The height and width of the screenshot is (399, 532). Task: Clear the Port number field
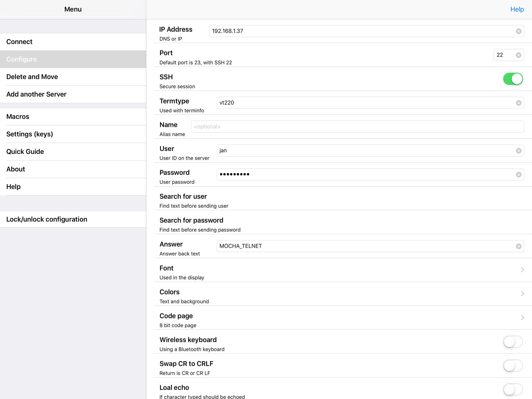(x=519, y=55)
